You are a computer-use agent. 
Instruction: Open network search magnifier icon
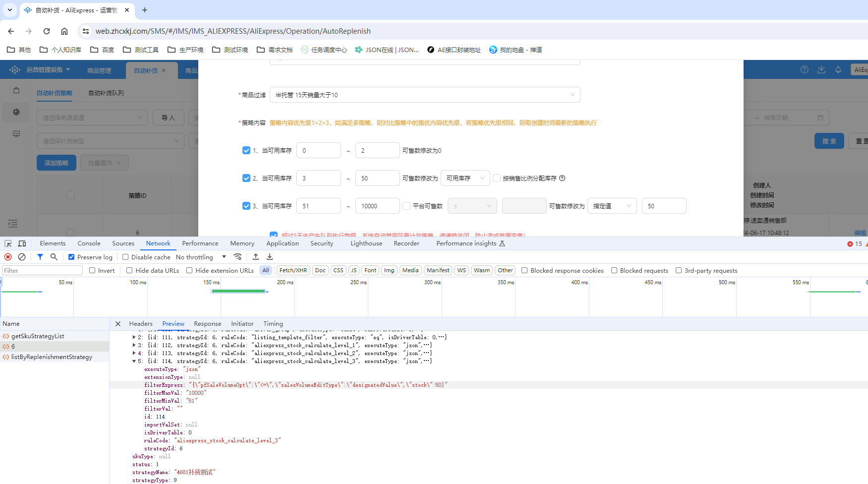click(x=54, y=257)
